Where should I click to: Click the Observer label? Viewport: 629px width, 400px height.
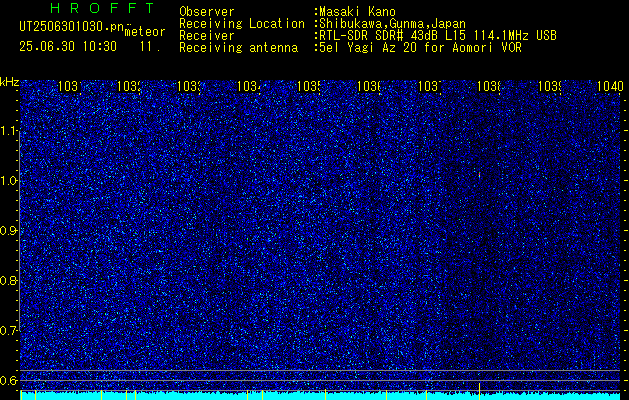(207, 12)
